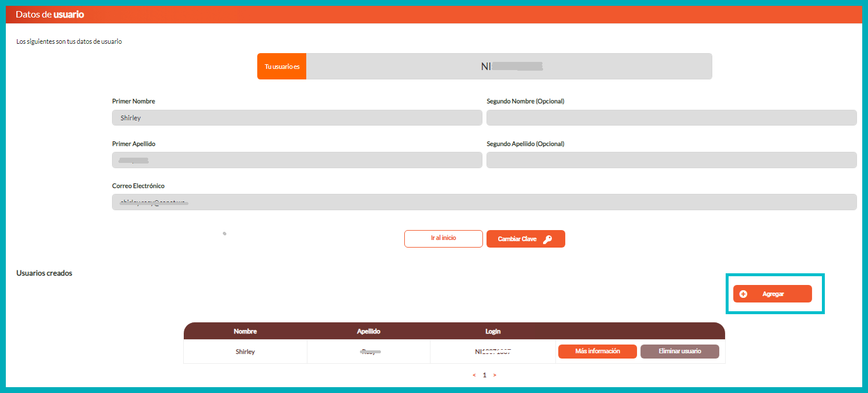
Task: Click the orange Tu usuario es label
Action: (282, 67)
